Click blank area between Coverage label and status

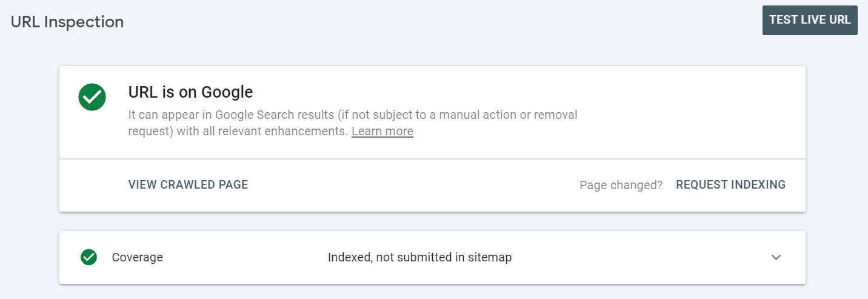(x=242, y=257)
